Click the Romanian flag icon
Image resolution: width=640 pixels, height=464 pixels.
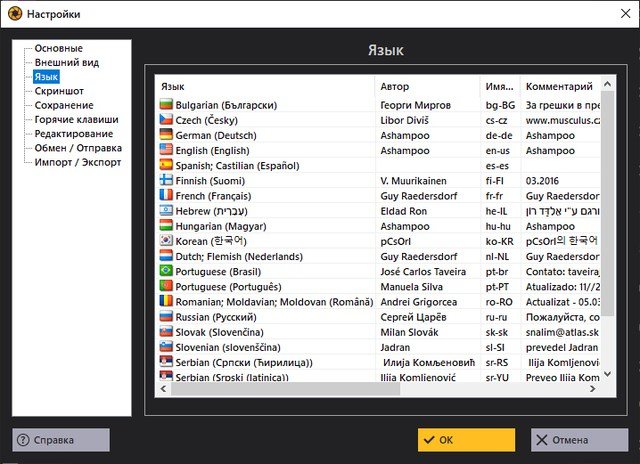click(166, 301)
